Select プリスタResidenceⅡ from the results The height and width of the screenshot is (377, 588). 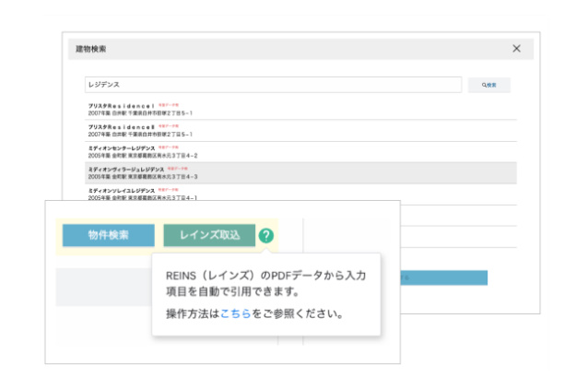point(122,127)
